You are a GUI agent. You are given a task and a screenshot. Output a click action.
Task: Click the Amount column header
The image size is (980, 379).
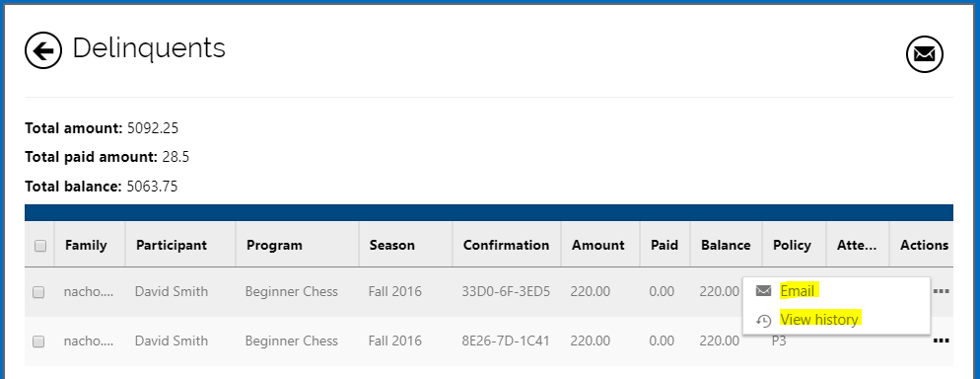598,245
